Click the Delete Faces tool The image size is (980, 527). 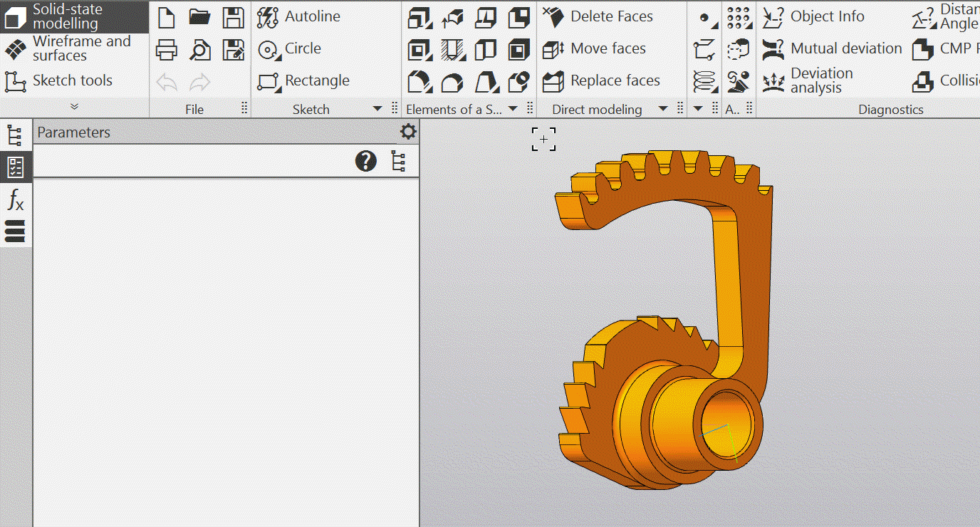598,16
